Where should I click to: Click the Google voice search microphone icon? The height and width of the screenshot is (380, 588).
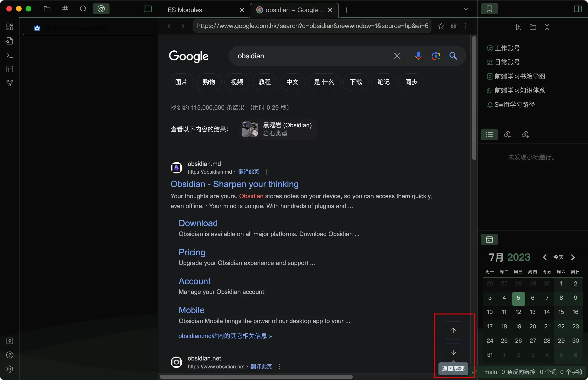(x=418, y=56)
